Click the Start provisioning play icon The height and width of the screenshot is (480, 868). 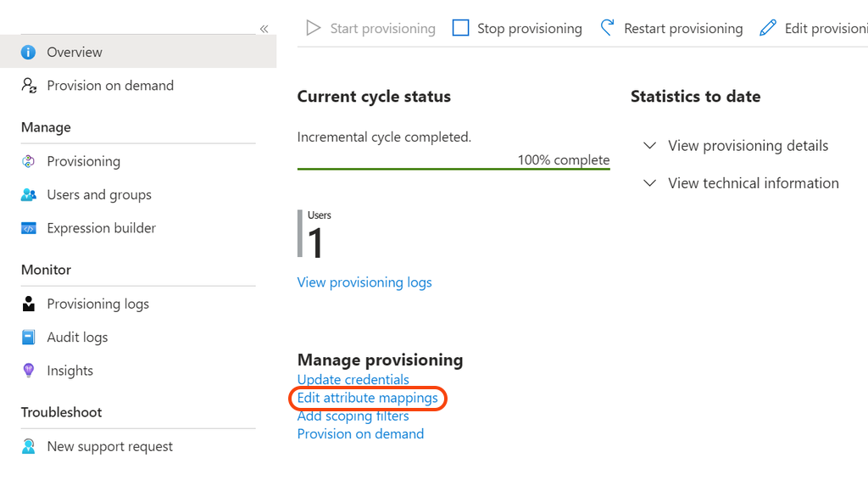tap(314, 28)
